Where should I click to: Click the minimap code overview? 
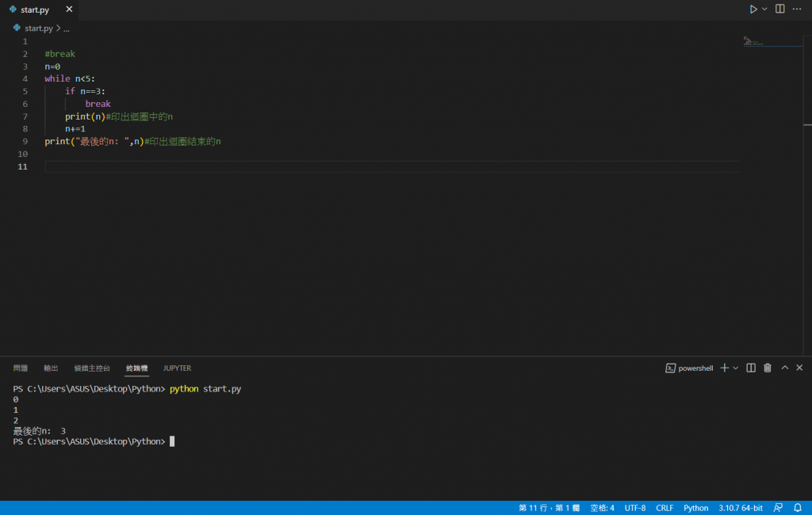coord(772,41)
